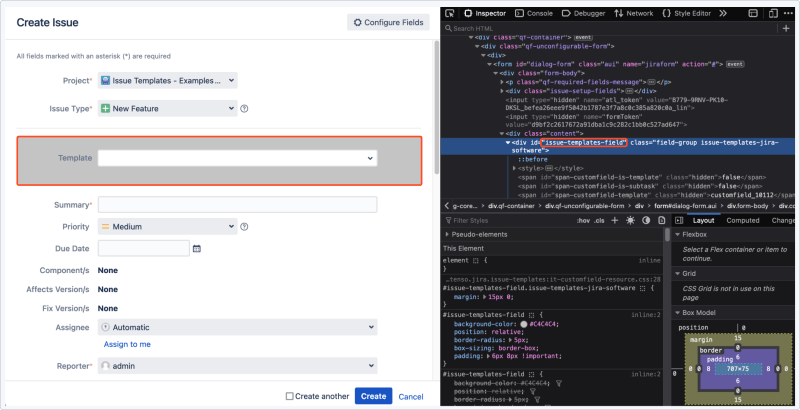
Task: Show more DevTools tools via the chevron
Action: tap(723, 13)
